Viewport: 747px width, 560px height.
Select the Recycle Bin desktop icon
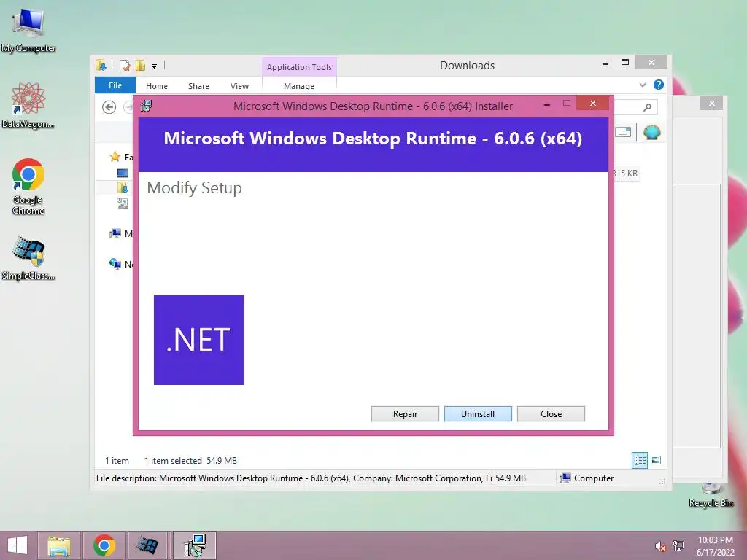[x=711, y=496]
